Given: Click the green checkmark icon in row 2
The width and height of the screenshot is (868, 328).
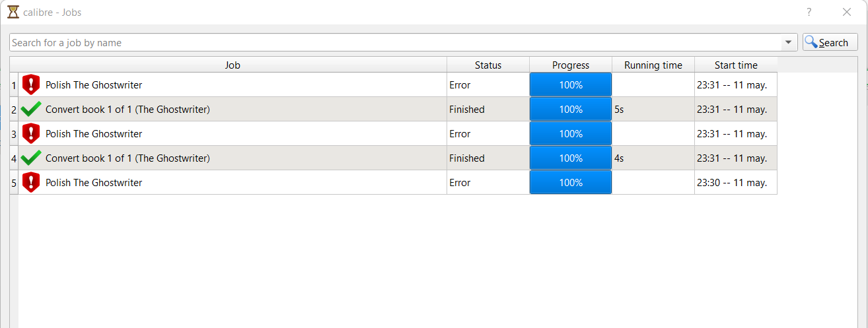Looking at the screenshot, I should coord(31,110).
